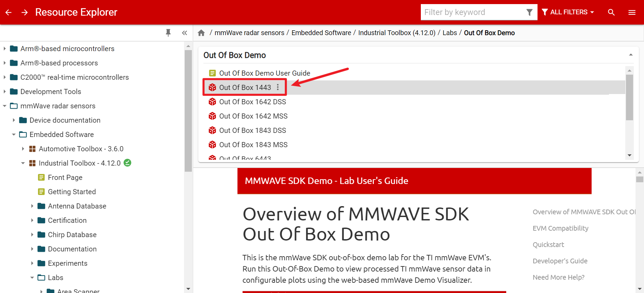Select Documentation folder in the tree
Image resolution: width=644 pixels, height=293 pixels.
tap(72, 249)
